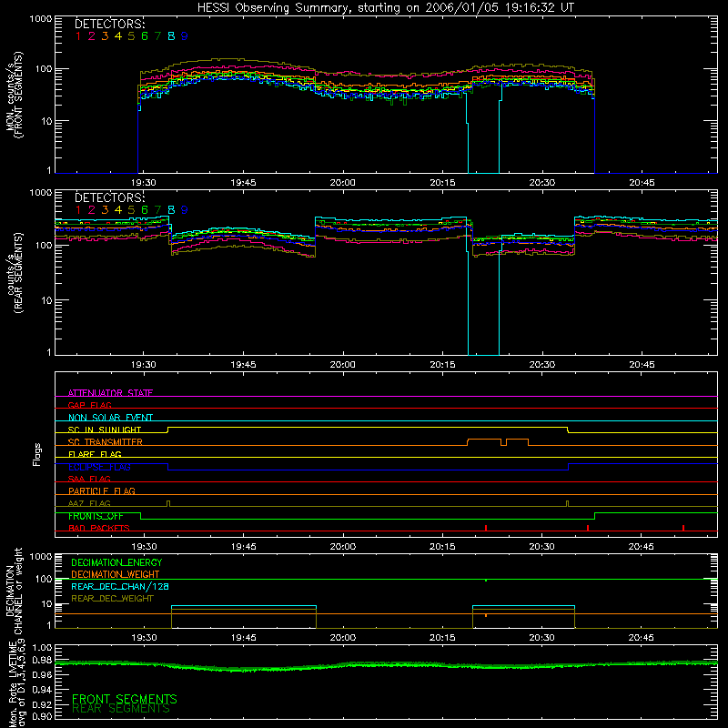The height and width of the screenshot is (728, 728).
Task: Click the FRONT SEGMENTS livetime legend label
Action: (125, 699)
